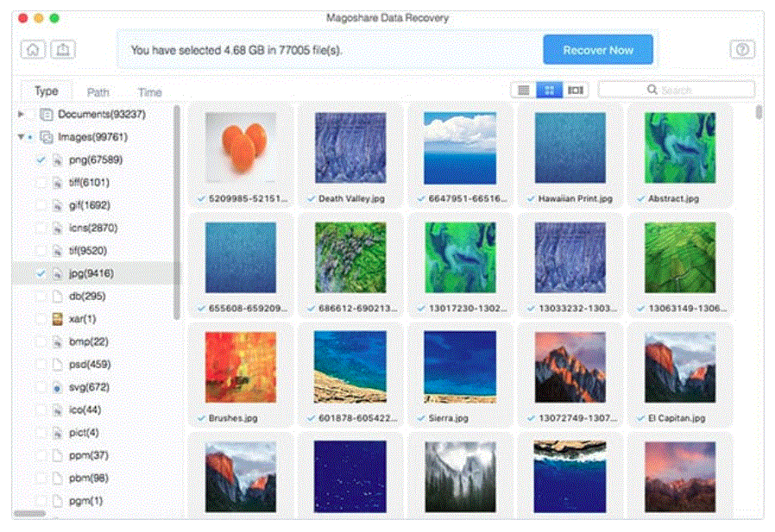Click the tif file type icon

tap(58, 251)
